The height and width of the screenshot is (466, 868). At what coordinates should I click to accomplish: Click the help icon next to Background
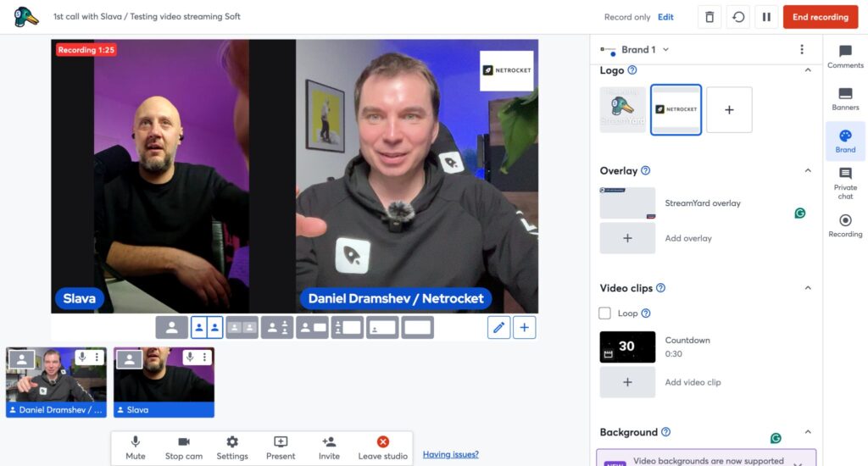click(x=666, y=432)
